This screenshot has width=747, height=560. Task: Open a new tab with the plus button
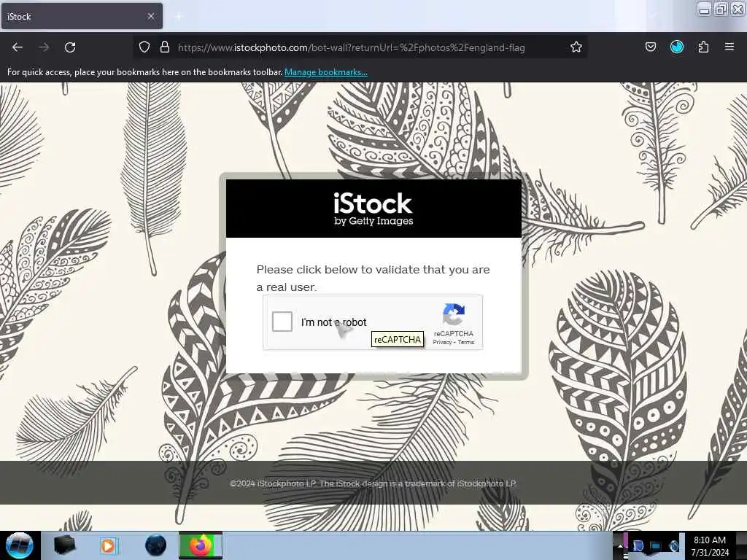(x=178, y=17)
